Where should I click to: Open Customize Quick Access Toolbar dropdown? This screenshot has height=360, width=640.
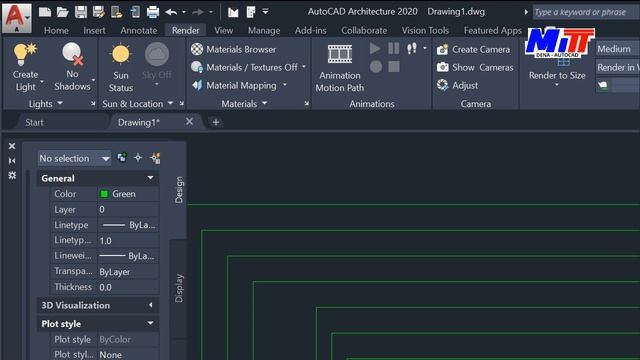265,12
